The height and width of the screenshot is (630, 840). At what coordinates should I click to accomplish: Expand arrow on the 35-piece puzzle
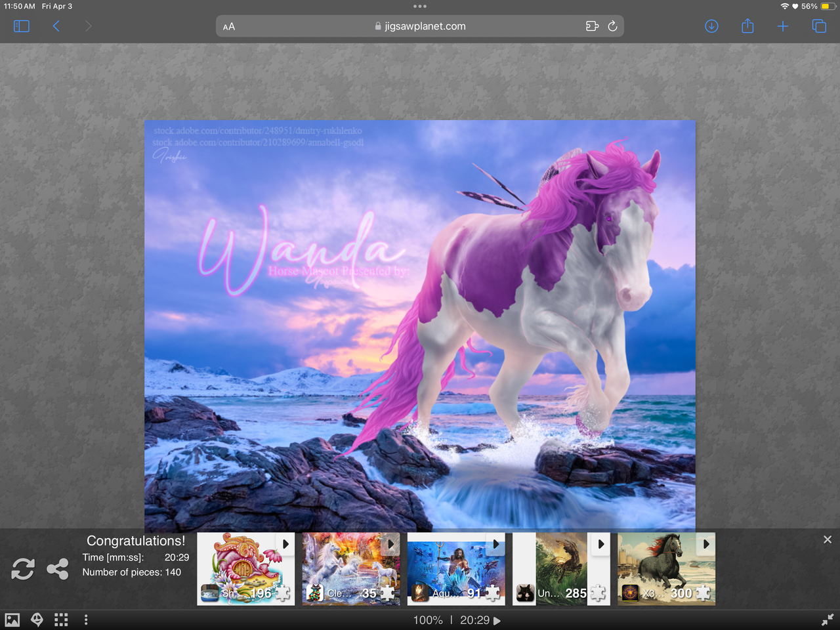coord(390,544)
